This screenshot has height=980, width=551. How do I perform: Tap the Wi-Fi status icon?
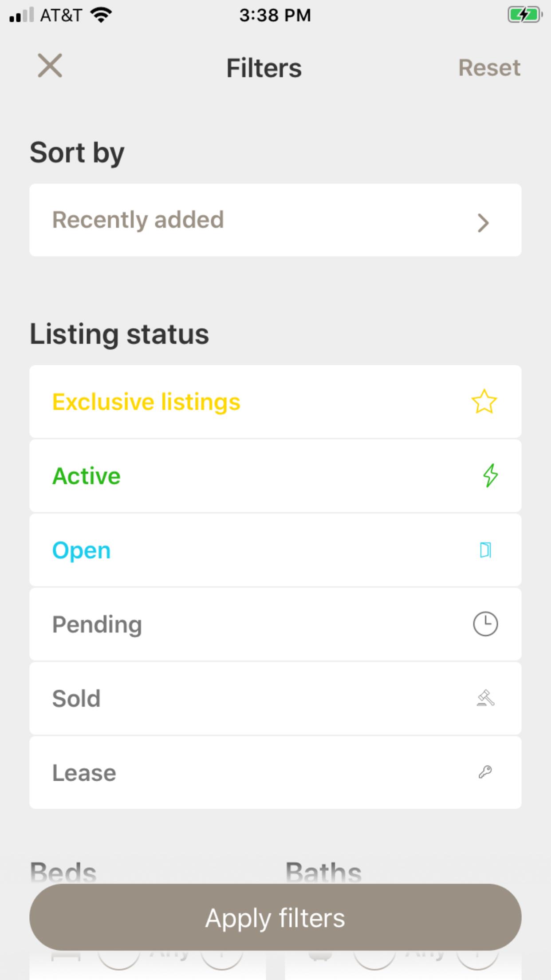click(x=101, y=15)
